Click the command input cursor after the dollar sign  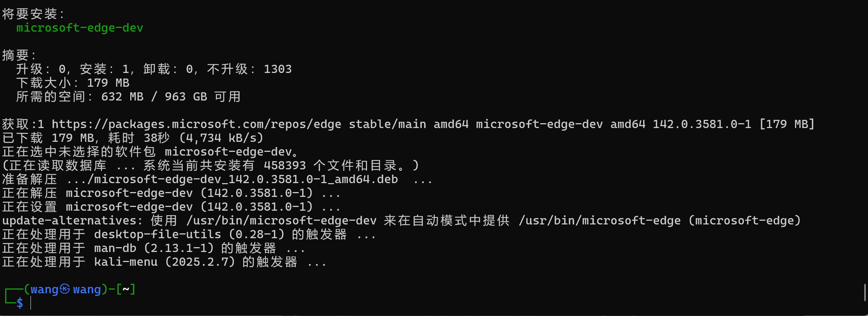point(31,303)
